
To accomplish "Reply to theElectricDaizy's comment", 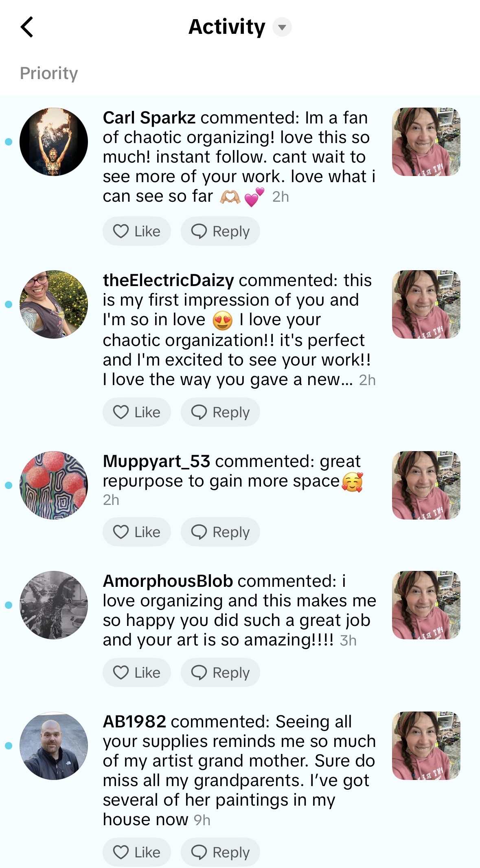I will [220, 412].
